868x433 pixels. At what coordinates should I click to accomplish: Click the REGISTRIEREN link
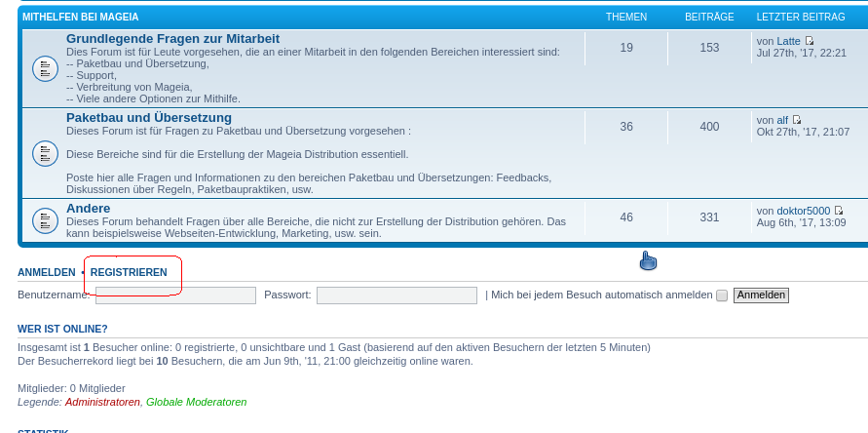[x=129, y=272]
